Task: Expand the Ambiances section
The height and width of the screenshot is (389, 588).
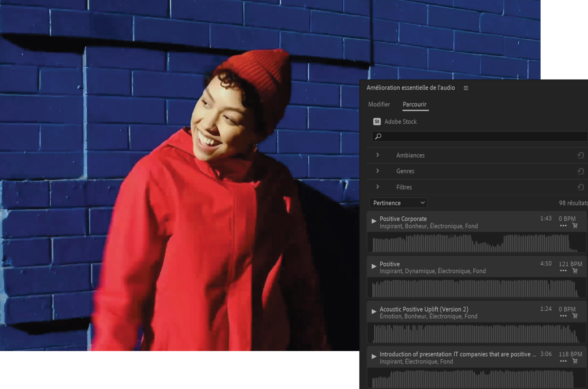Action: click(377, 155)
